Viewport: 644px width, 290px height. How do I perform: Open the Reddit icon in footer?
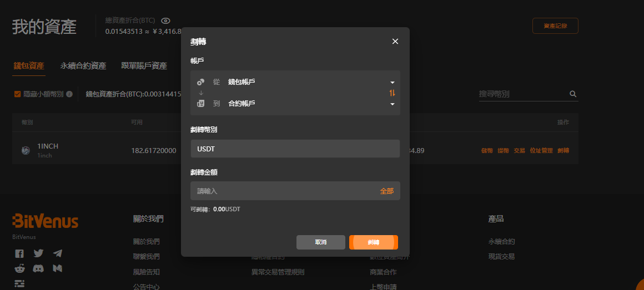(x=19, y=269)
